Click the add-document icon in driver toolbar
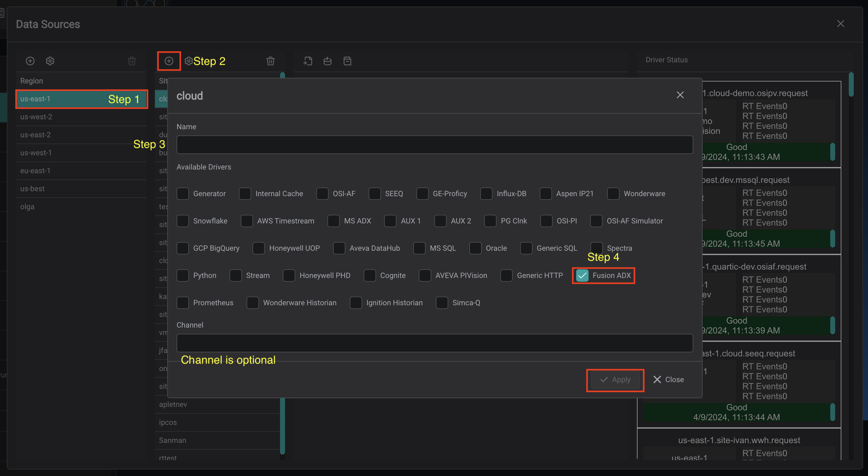 point(308,61)
